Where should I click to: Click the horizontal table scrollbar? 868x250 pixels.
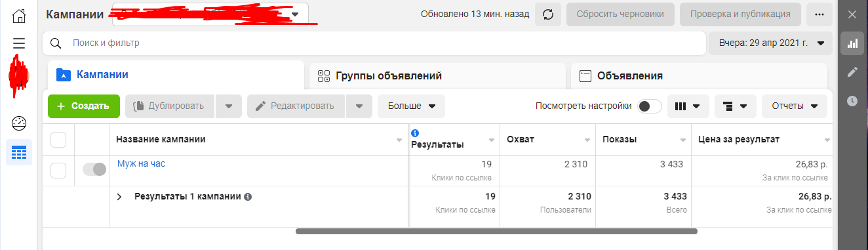[496, 231]
